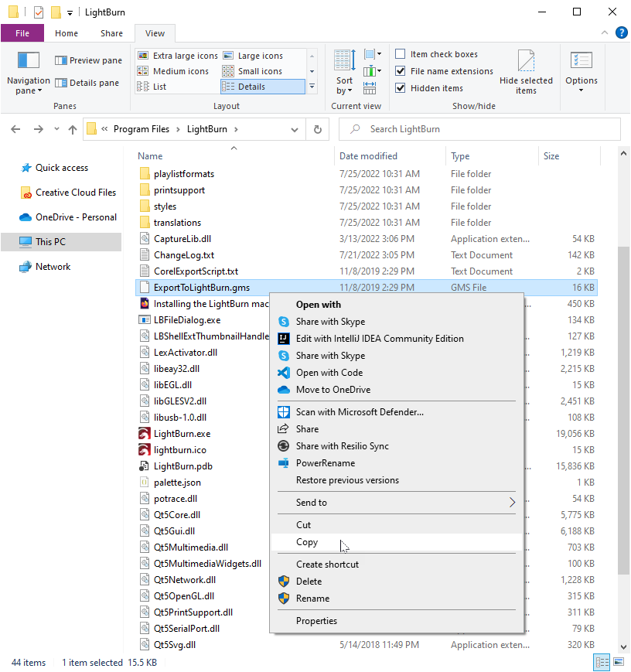Disable File name extensions
The height and width of the screenshot is (672, 631).
point(401,70)
